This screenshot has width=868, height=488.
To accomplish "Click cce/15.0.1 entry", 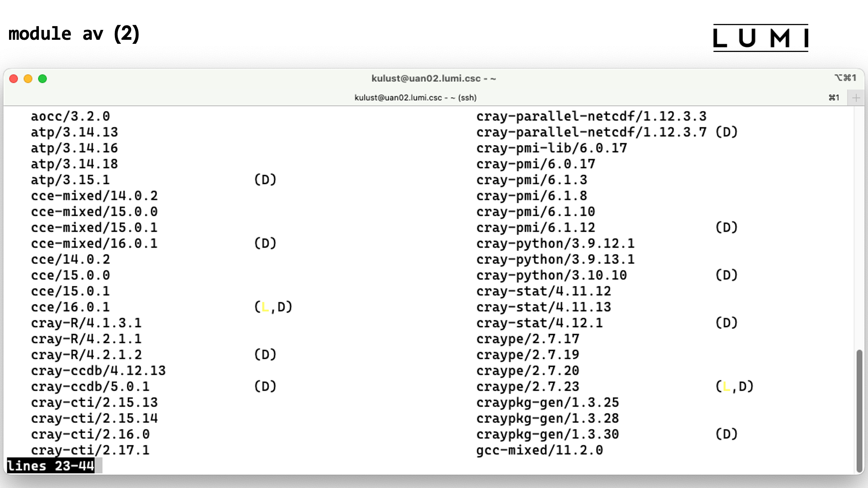I will tap(71, 291).
